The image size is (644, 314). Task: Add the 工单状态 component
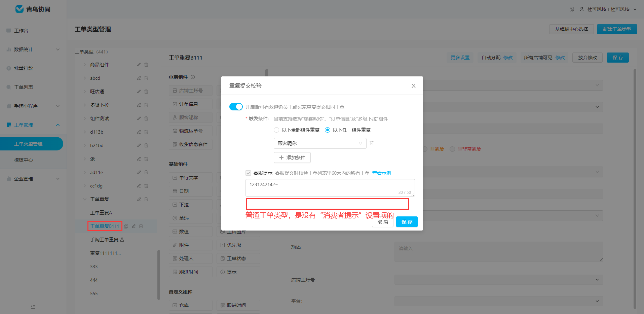point(238,258)
